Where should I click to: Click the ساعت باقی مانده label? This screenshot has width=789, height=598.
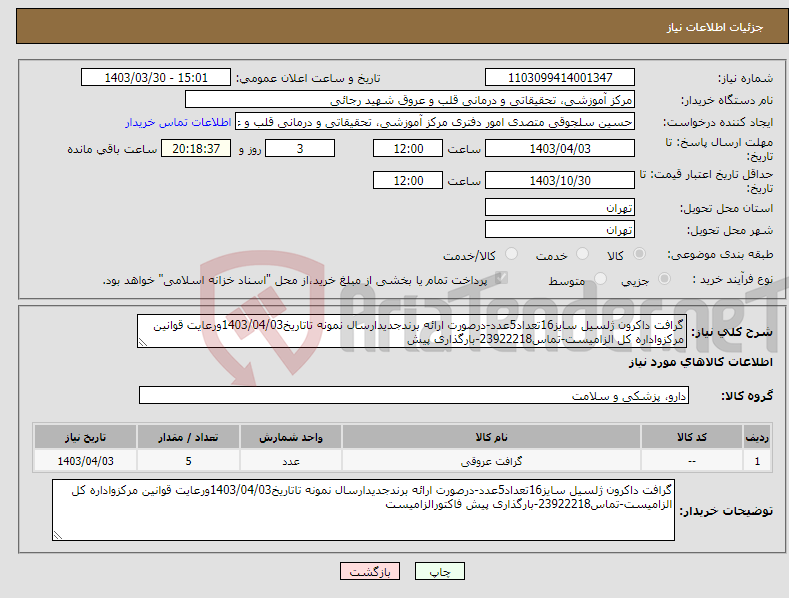click(x=112, y=150)
